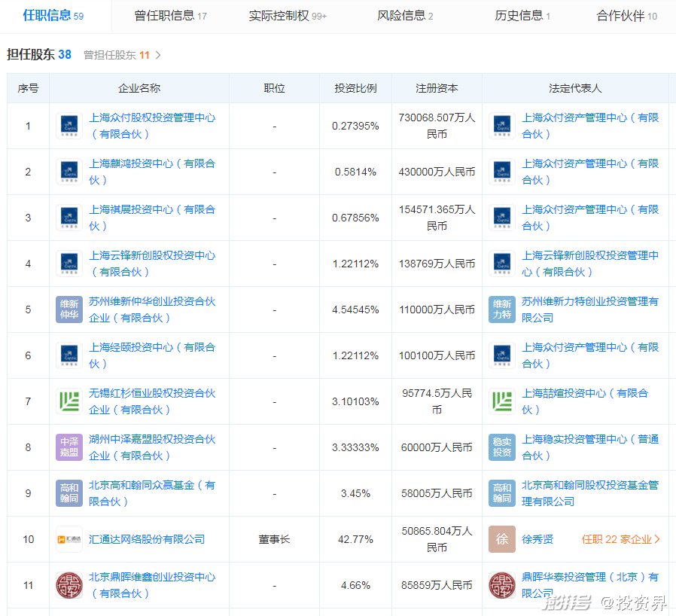
Task: Click 注册资本 column header
Action: pos(437,88)
